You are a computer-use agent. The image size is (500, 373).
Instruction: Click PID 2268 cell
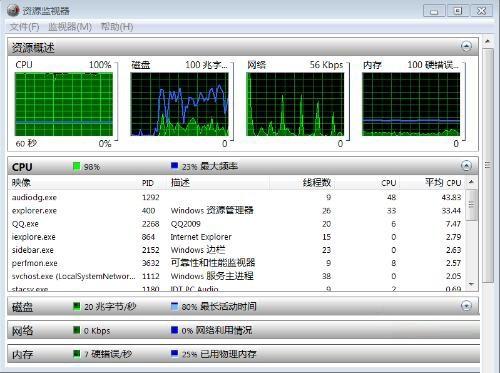[x=151, y=224]
